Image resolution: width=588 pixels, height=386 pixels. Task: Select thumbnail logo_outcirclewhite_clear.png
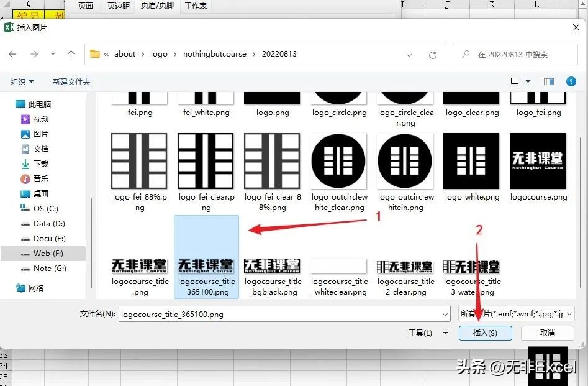(x=339, y=161)
